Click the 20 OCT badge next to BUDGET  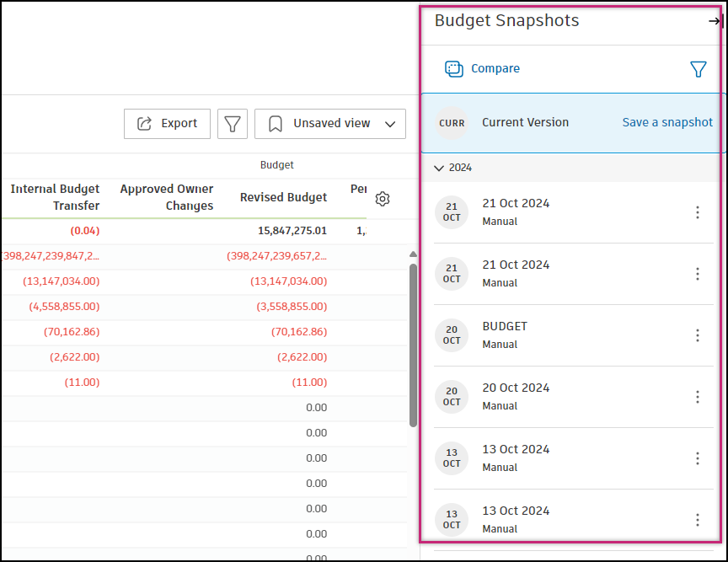pos(452,335)
